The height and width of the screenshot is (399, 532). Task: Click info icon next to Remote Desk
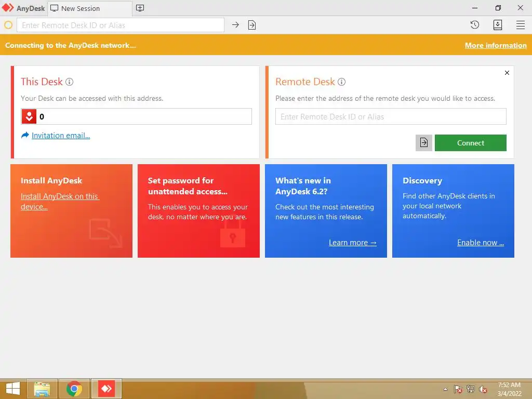342,82
